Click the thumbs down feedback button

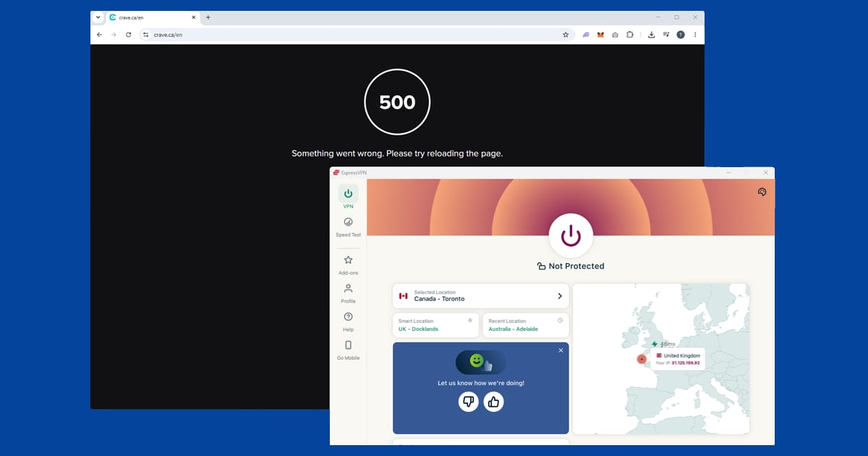tap(469, 402)
